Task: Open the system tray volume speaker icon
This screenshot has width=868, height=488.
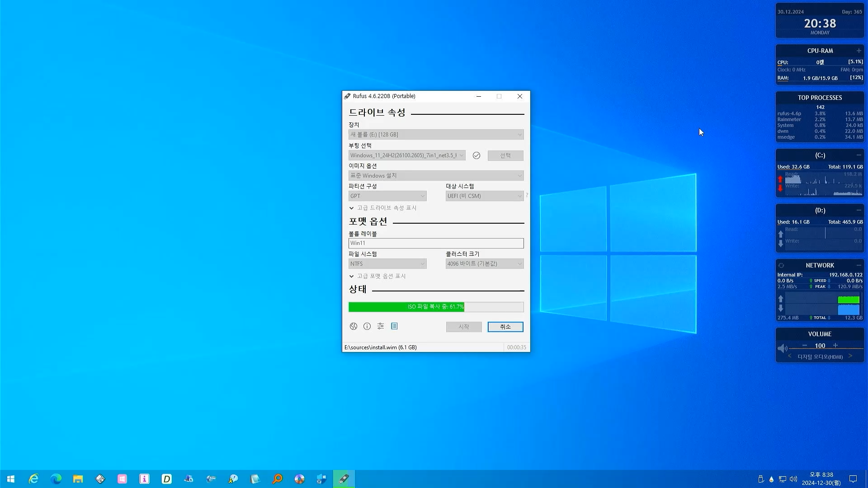Action: tap(793, 479)
